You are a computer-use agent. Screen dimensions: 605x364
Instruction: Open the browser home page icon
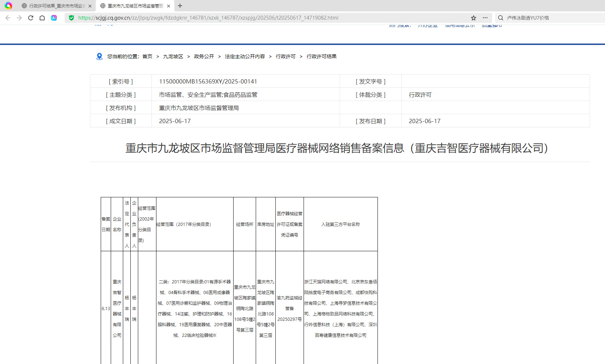tap(42, 18)
